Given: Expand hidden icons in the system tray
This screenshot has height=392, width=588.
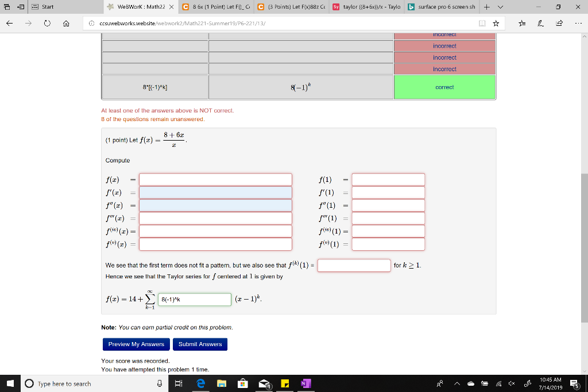Looking at the screenshot, I should click(x=457, y=383).
